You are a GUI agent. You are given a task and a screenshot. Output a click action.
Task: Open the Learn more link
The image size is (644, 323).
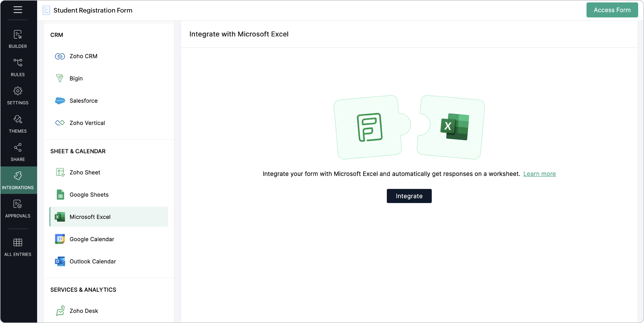click(x=539, y=174)
